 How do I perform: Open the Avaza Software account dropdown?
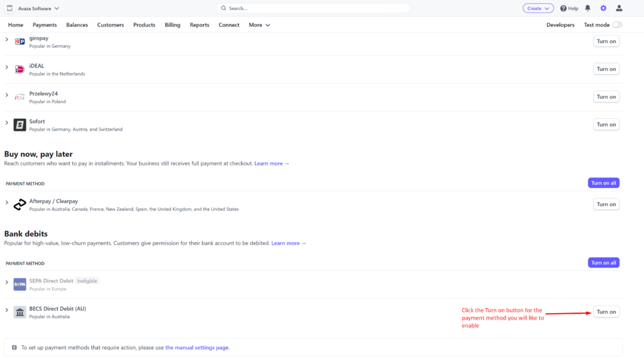tap(38, 8)
